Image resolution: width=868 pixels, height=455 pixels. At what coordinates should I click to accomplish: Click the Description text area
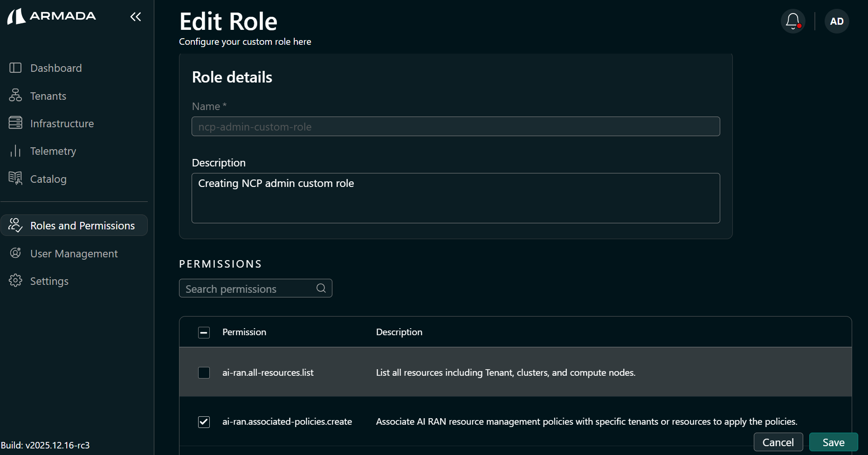pyautogui.click(x=455, y=198)
